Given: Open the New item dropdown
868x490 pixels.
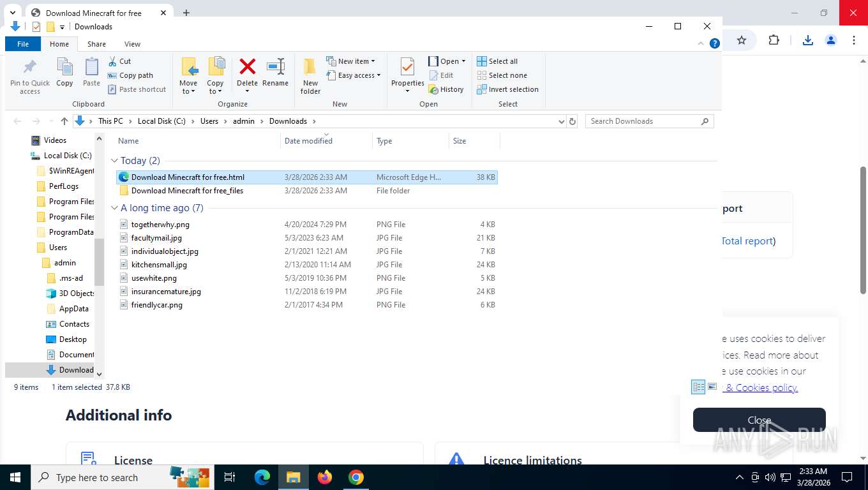Looking at the screenshot, I should click(x=351, y=61).
